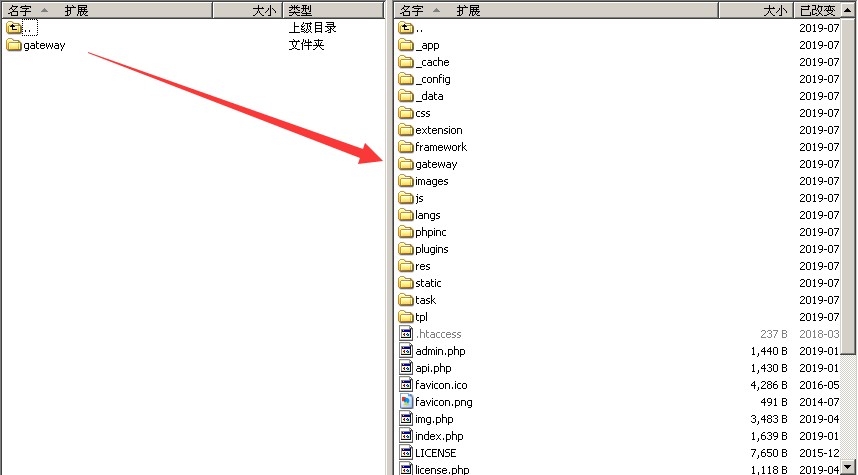The image size is (858, 475).
Task: Click the .htaccess file icon
Action: point(405,333)
